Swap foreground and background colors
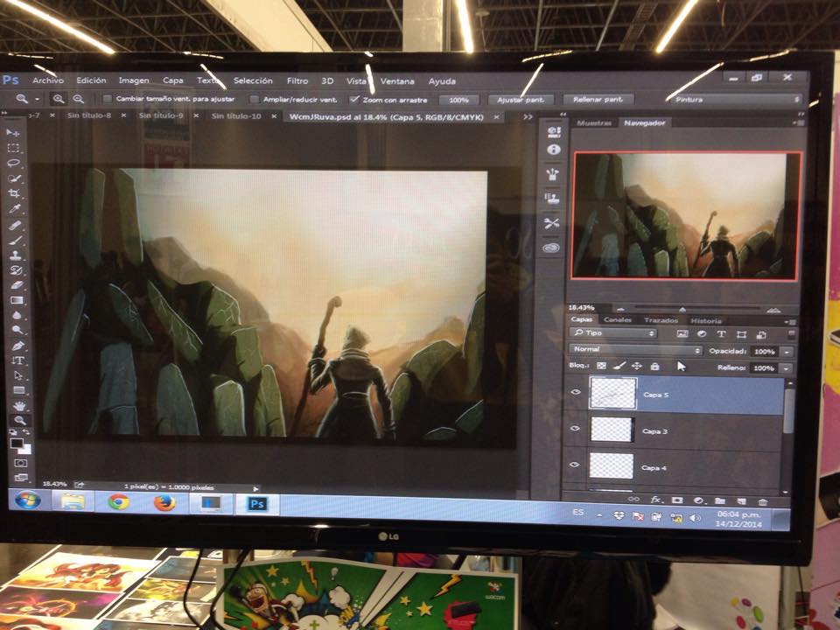The height and width of the screenshot is (630, 840). [25, 432]
